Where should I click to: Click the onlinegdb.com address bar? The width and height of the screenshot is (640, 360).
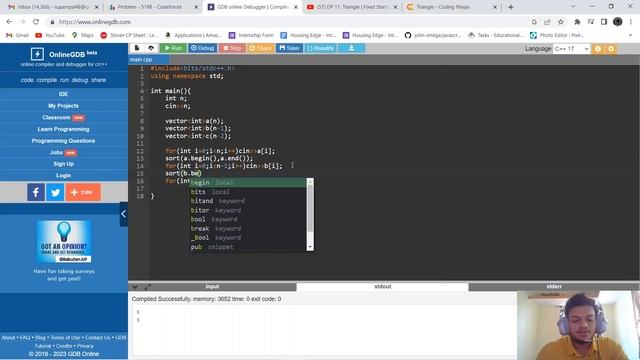pos(286,22)
